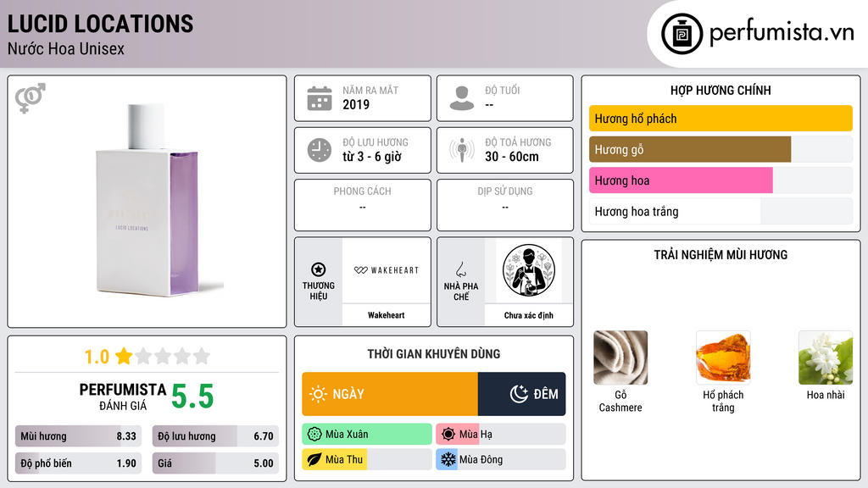The height and width of the screenshot is (488, 868).
Task: Click the Hợp hương chính heading
Action: (x=721, y=90)
